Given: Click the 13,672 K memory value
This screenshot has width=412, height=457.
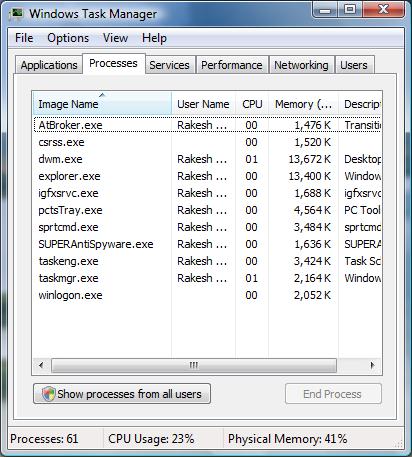Looking at the screenshot, I should [x=310, y=159].
